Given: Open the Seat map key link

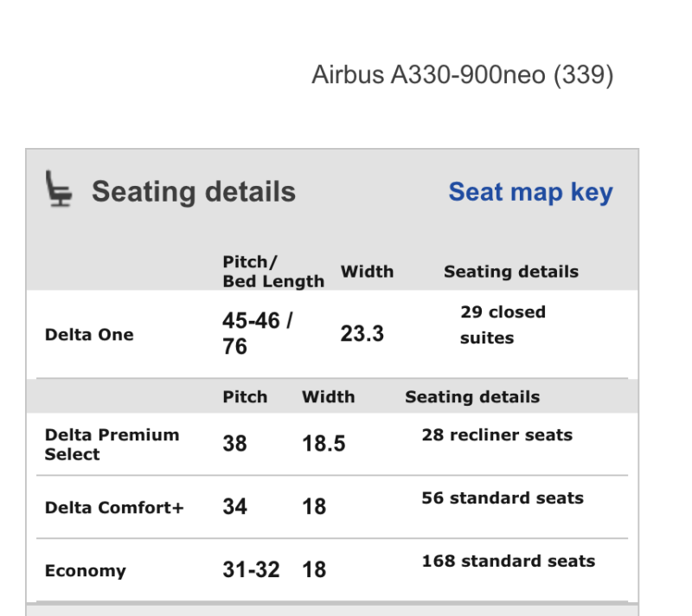Looking at the screenshot, I should (529, 192).
